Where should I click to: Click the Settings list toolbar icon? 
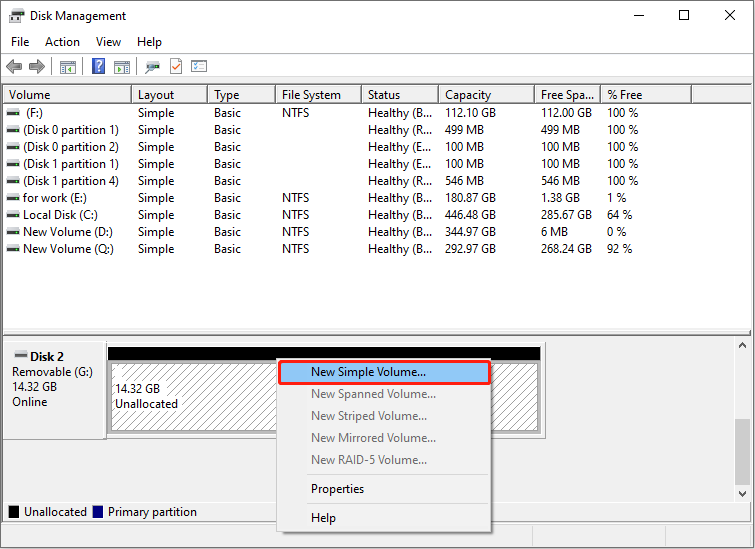click(x=199, y=66)
